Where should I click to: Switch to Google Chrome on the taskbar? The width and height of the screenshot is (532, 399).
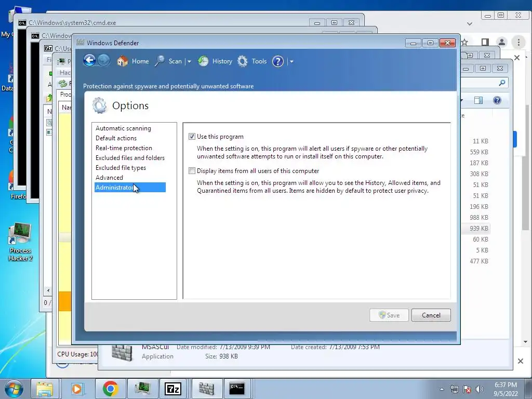pos(110,389)
